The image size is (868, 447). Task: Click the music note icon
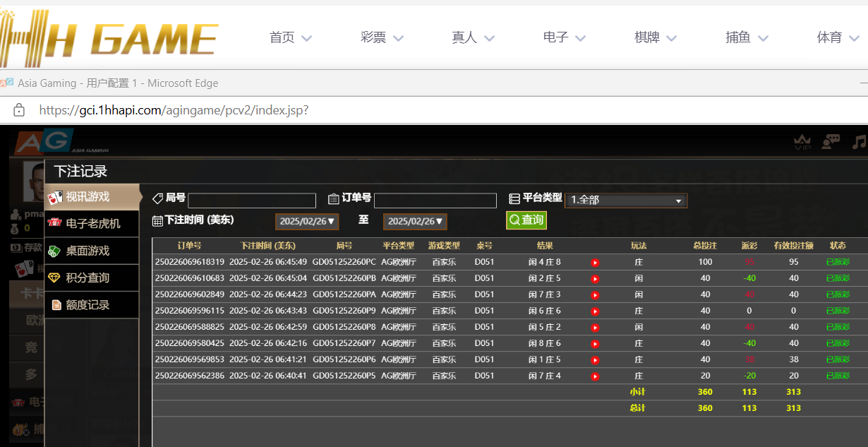tap(859, 142)
